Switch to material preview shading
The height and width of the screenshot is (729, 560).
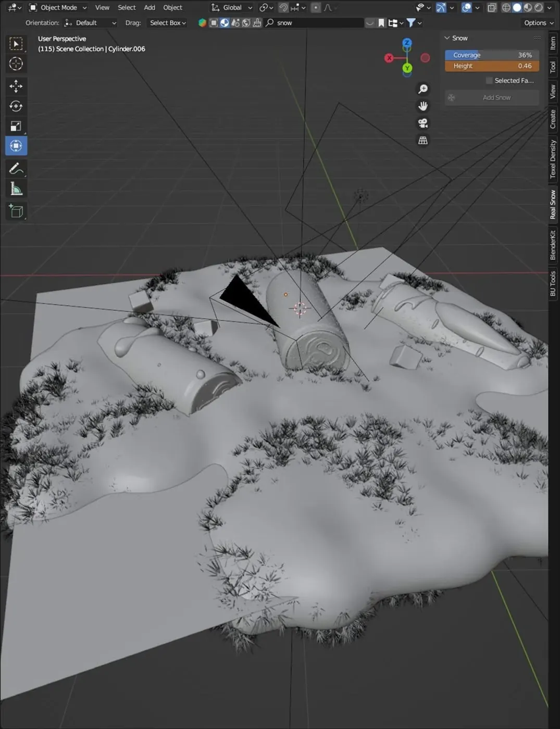528,7
